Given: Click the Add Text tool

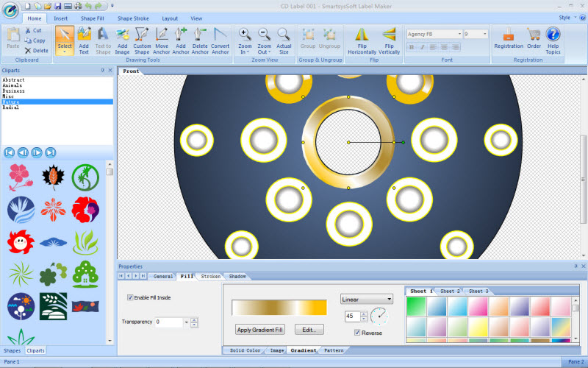Looking at the screenshot, I should (x=84, y=38).
